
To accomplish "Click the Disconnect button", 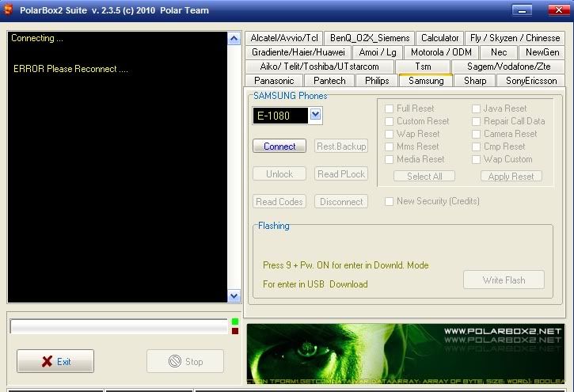I will coord(341,202).
